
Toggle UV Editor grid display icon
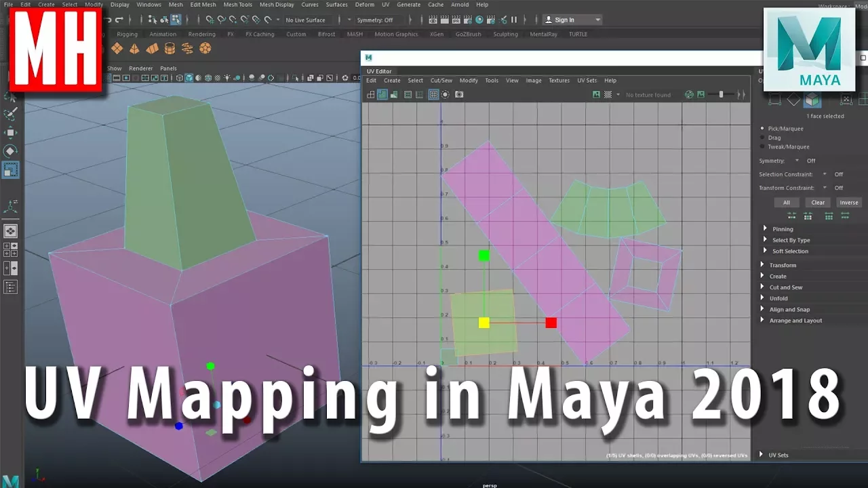[x=433, y=95]
